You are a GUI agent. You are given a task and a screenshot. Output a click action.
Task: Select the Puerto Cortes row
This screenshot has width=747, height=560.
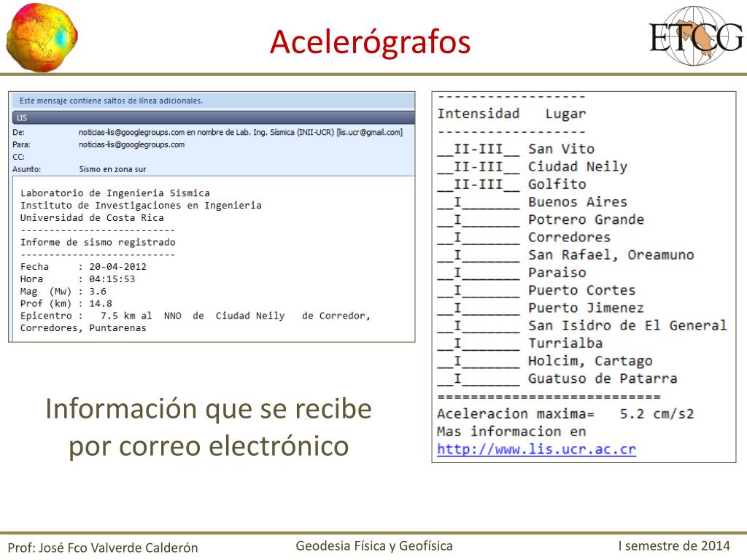[536, 290]
